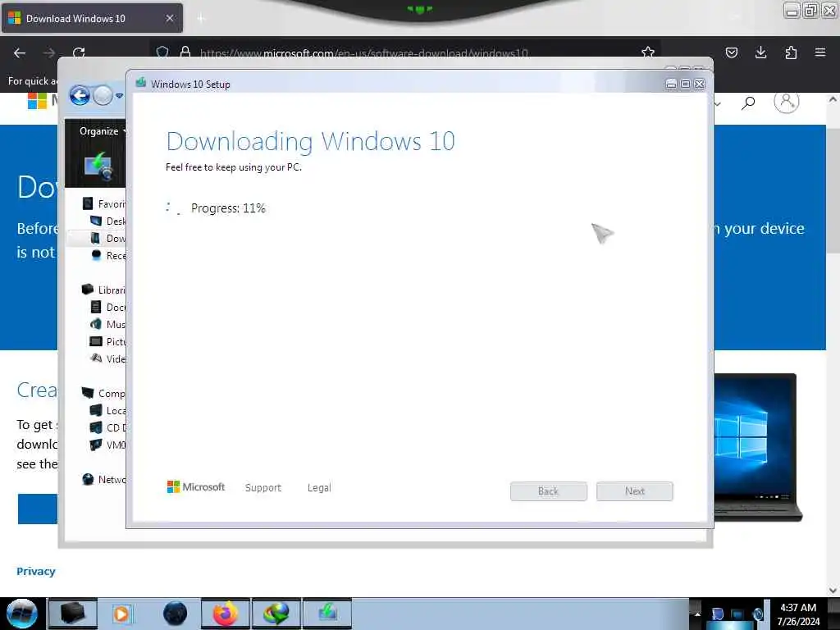Open the Windows Start orb
This screenshot has height=630, width=840.
[21, 614]
